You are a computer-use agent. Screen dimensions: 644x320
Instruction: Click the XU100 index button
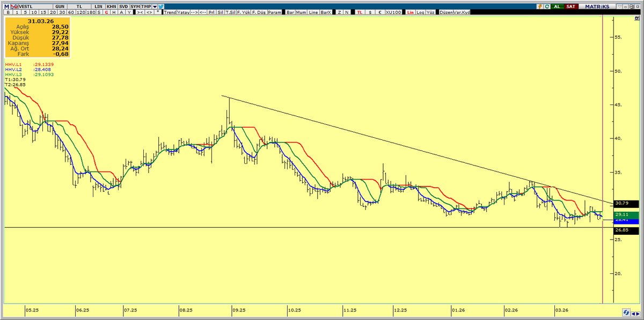(394, 12)
